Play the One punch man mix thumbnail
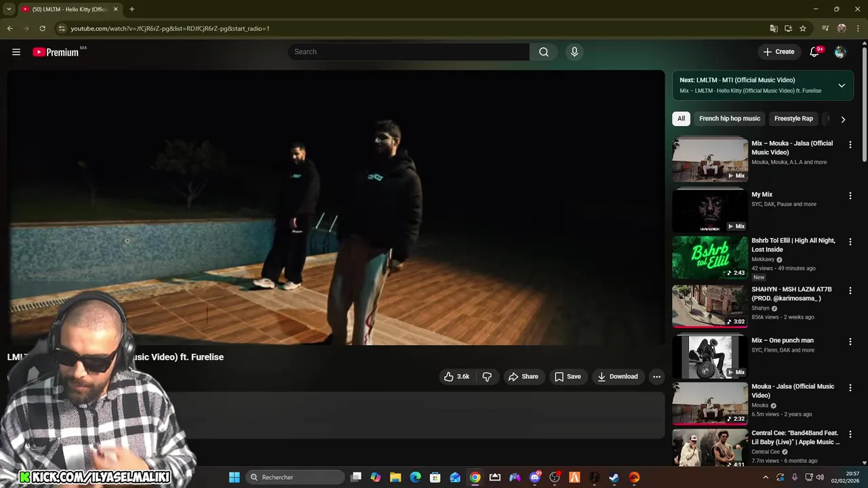This screenshot has height=488, width=868. point(710,357)
